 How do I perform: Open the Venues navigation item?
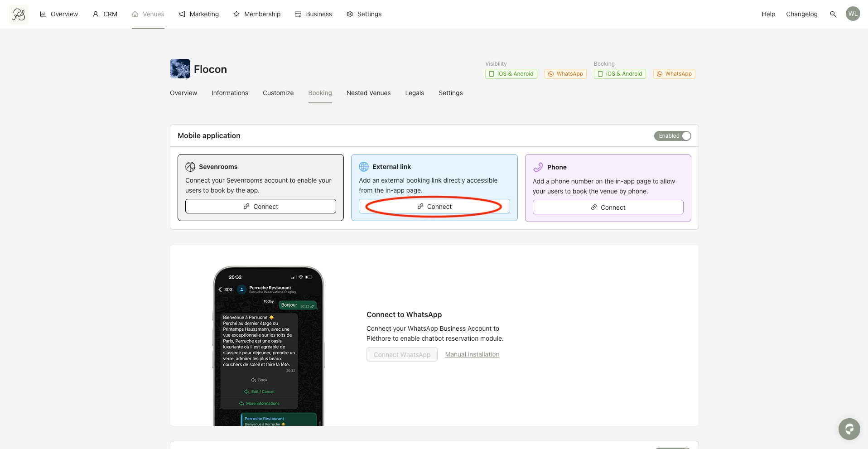click(x=148, y=14)
